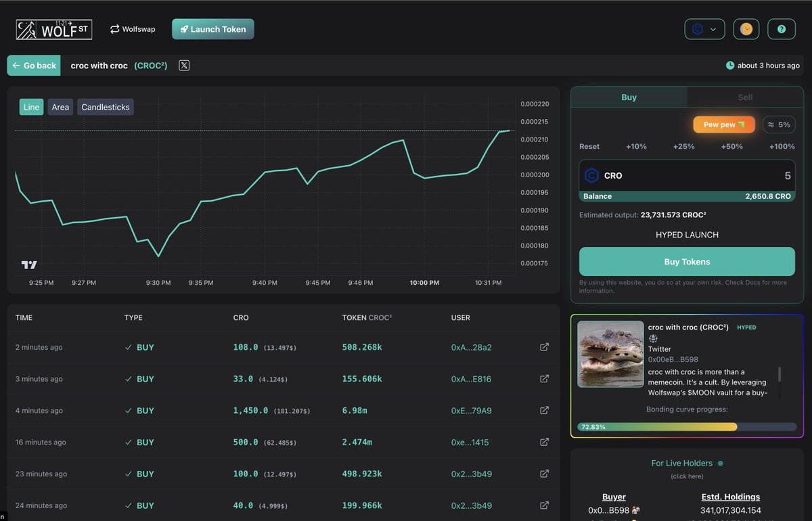Open the token's X (Twitter) icon
Screen dimensions: 812x521
(184, 66)
